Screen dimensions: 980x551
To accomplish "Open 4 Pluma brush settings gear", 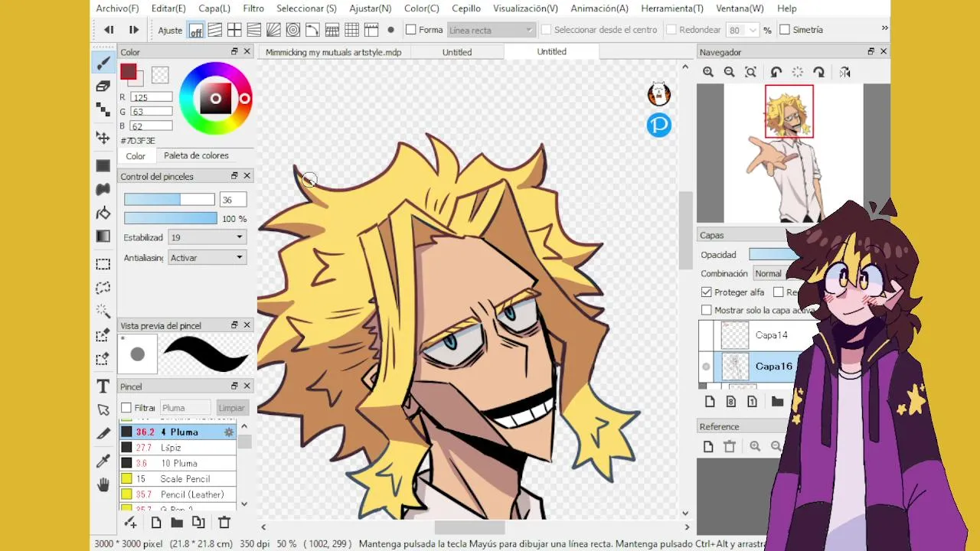I will (x=228, y=432).
